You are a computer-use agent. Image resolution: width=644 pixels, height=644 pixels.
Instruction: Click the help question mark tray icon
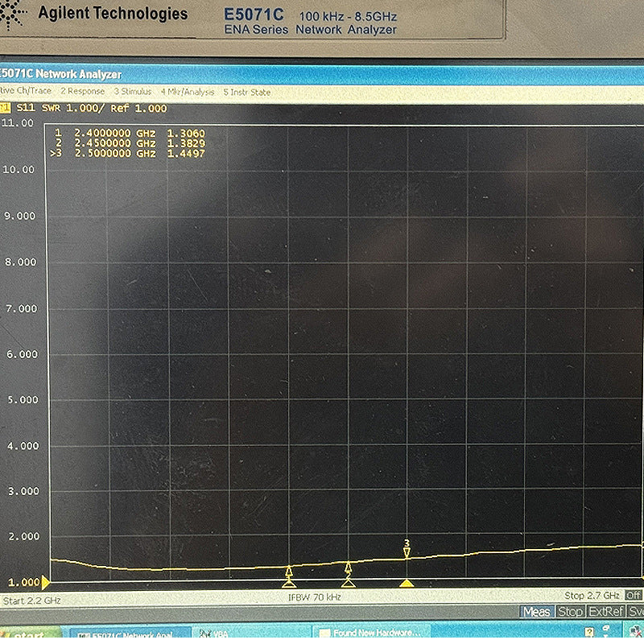click(x=589, y=632)
